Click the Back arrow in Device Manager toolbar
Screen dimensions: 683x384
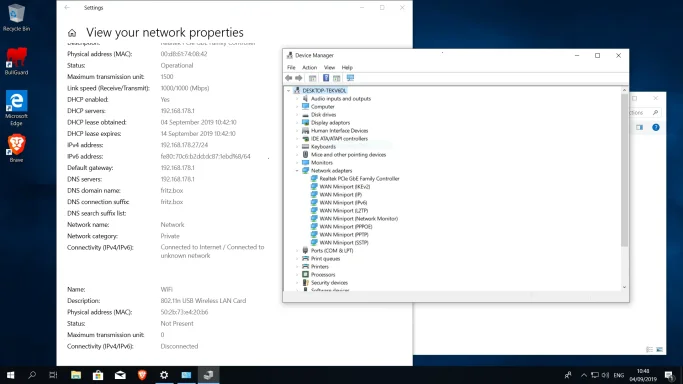(288, 78)
